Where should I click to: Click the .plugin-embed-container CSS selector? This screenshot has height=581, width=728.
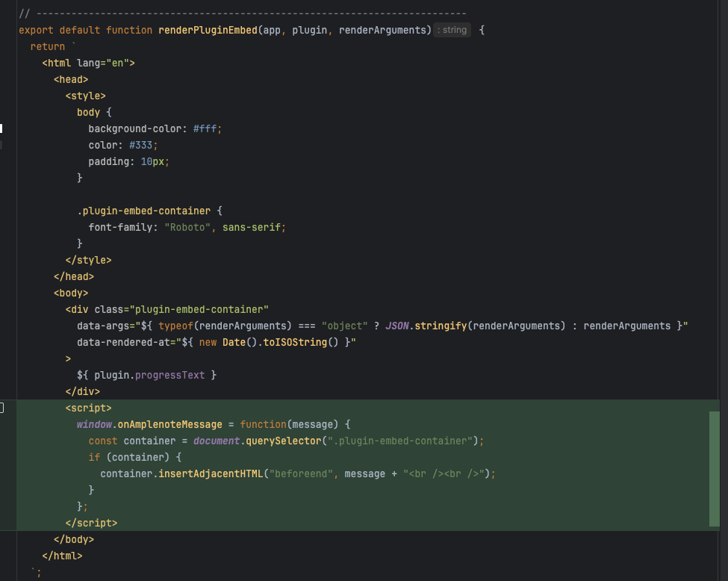coord(144,211)
